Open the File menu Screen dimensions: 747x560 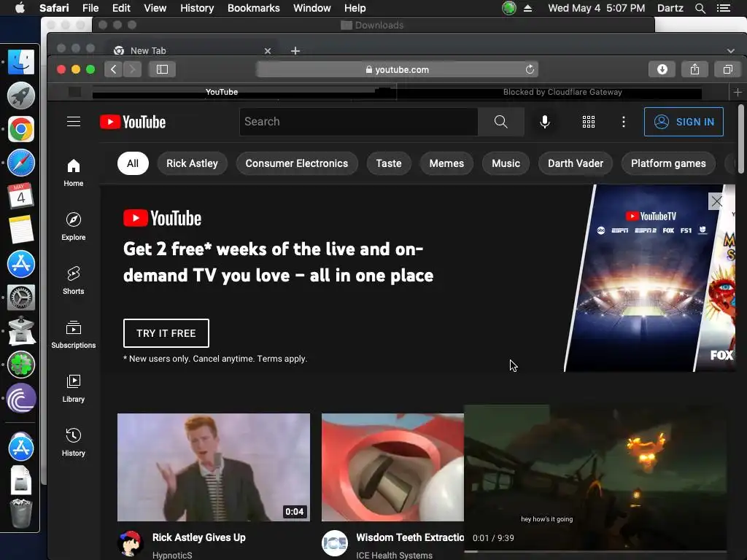coord(90,8)
